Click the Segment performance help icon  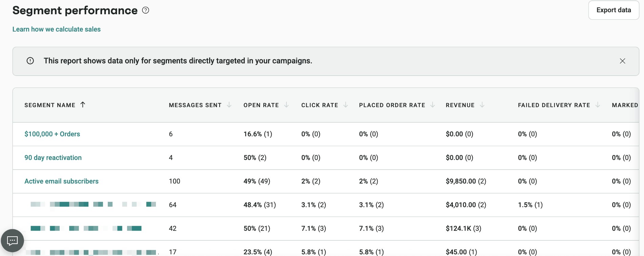point(145,10)
